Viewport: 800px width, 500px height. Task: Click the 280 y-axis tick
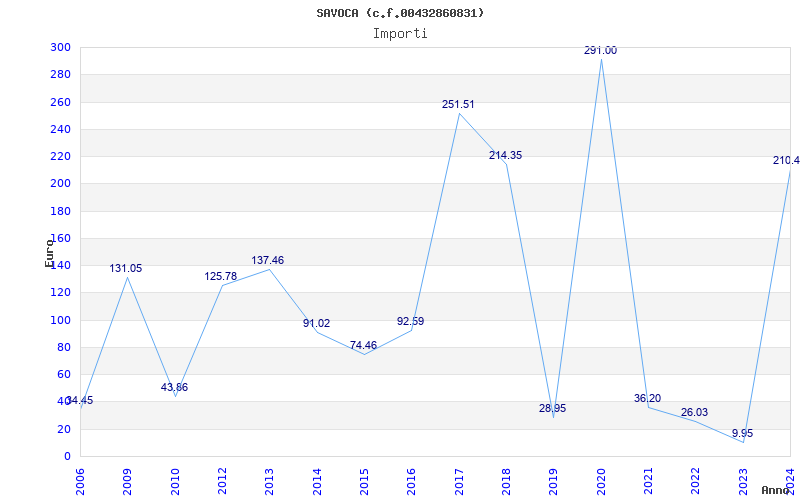(x=60, y=75)
